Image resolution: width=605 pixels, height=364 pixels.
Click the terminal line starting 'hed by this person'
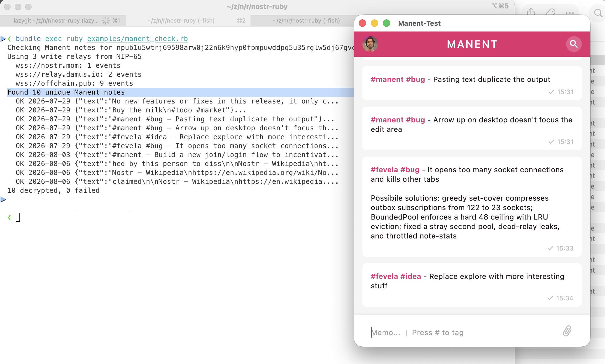(x=177, y=164)
